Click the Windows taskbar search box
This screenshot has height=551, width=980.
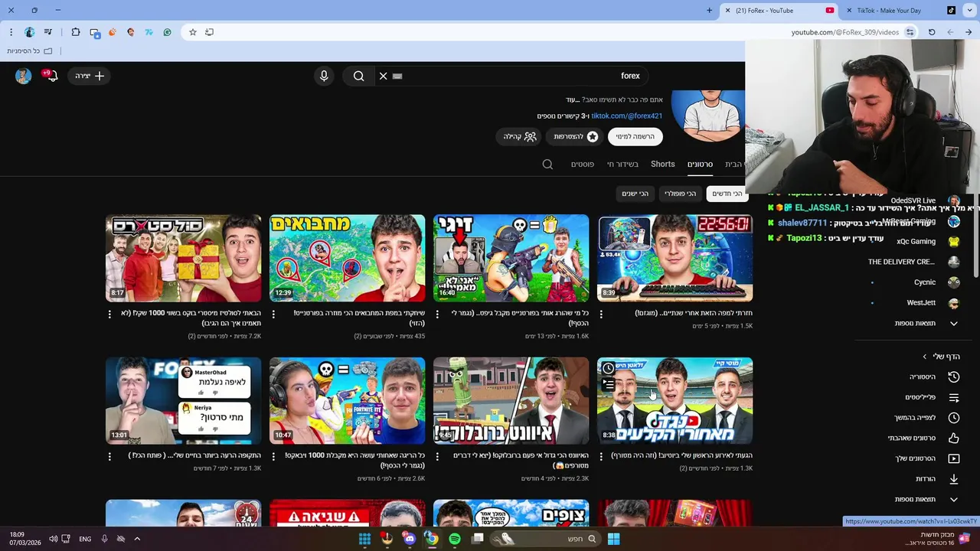(x=545, y=539)
